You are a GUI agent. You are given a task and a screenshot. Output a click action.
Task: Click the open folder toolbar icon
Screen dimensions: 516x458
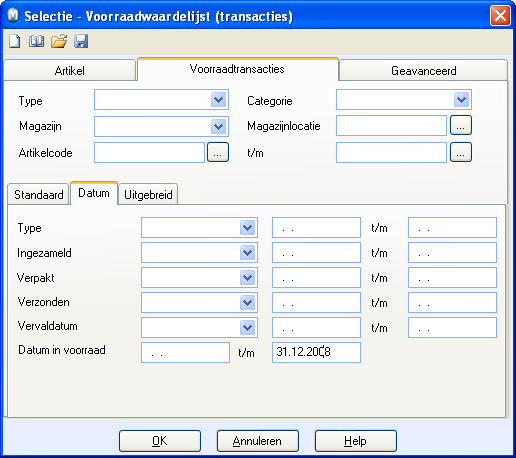(x=59, y=41)
